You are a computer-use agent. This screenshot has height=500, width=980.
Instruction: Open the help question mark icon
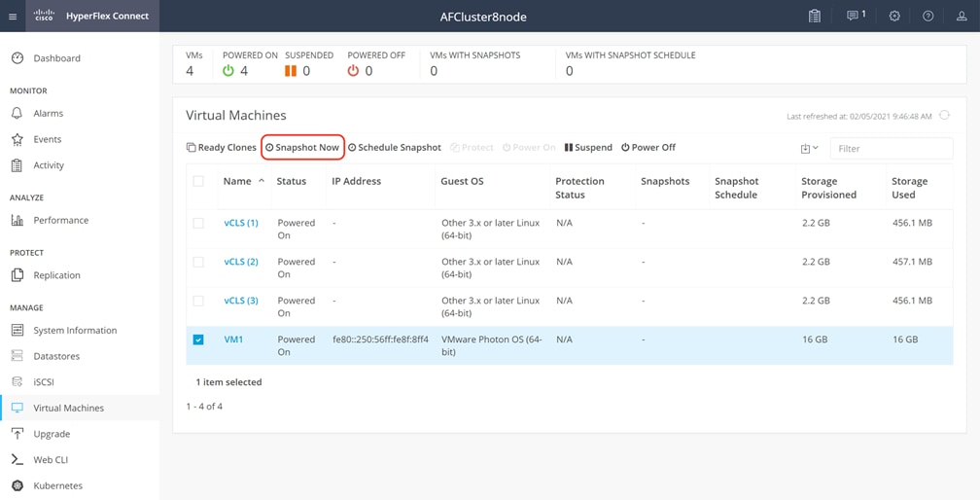point(928,17)
